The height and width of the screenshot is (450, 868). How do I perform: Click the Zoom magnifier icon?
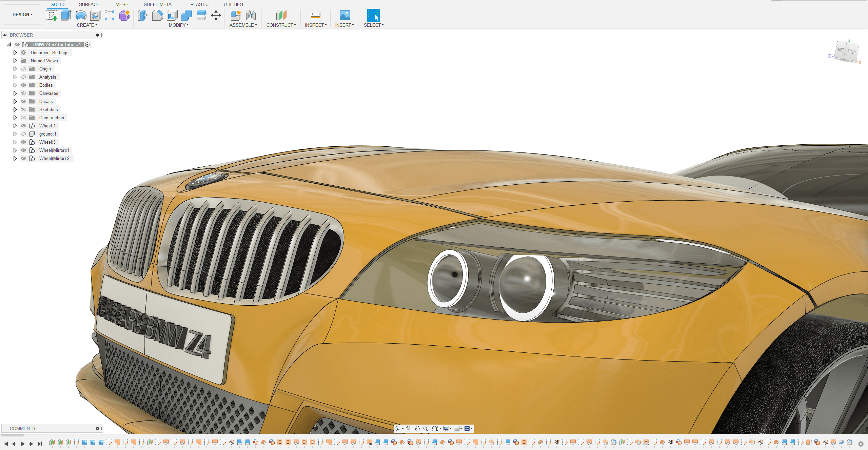click(x=426, y=429)
